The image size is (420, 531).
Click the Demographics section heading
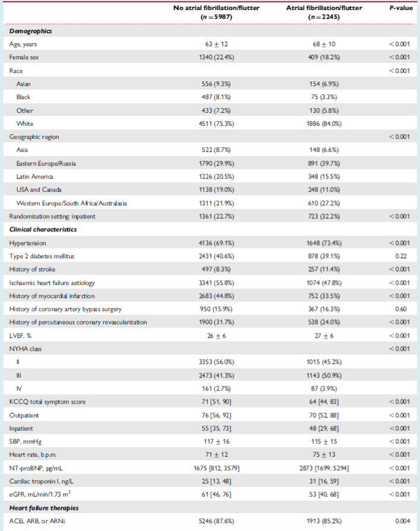(x=30, y=30)
